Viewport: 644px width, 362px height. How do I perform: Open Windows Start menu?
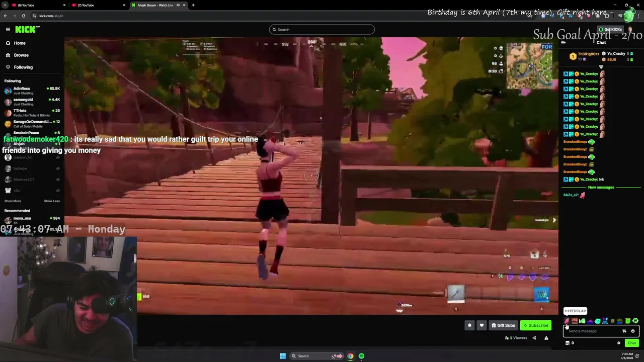(x=283, y=356)
